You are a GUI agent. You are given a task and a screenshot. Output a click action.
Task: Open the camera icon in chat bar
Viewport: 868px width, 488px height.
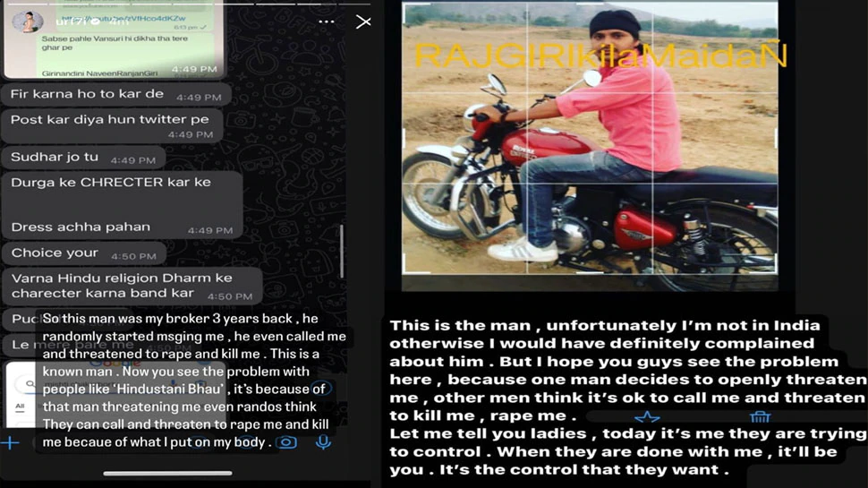coord(286,442)
